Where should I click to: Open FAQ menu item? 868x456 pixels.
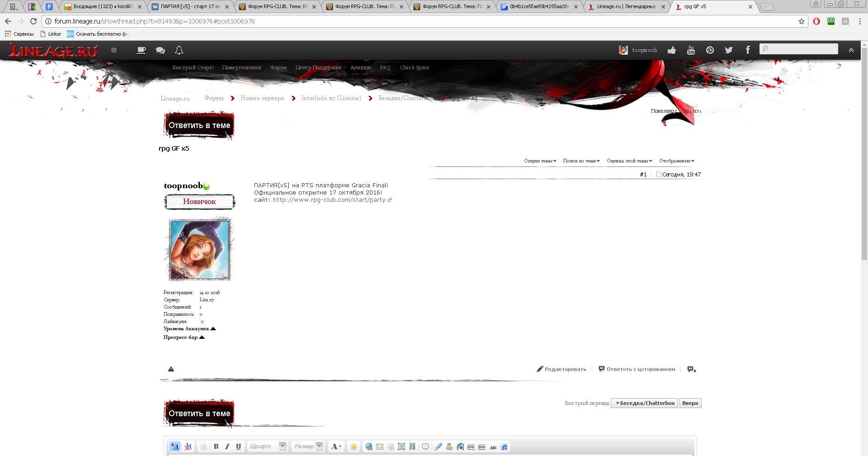(385, 67)
